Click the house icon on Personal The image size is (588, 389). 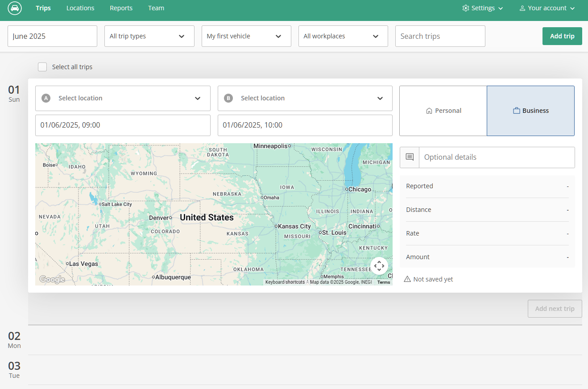429,111
